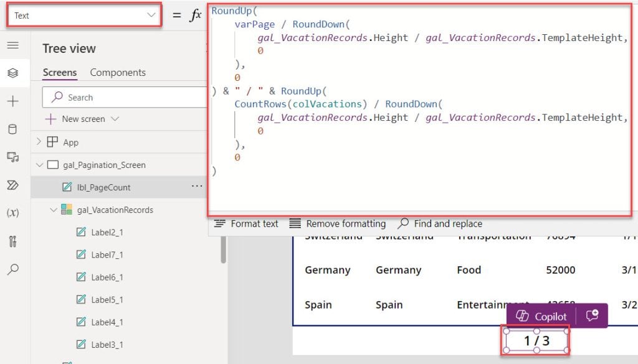Open the hamburger navigation menu

click(x=13, y=45)
